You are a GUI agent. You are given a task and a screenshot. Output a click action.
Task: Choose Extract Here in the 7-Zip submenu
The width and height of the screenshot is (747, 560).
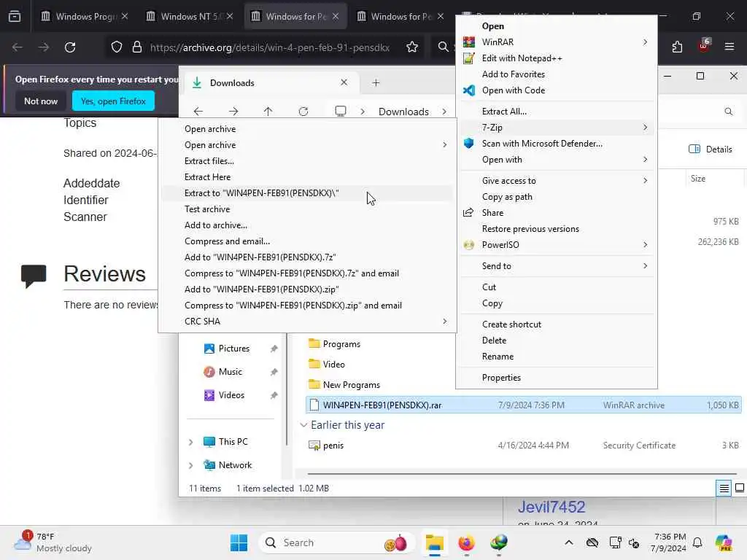click(x=307, y=177)
